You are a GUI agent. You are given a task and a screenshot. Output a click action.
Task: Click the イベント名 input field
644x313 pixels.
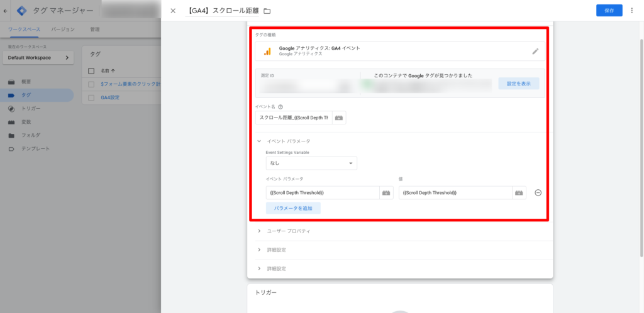[294, 118]
